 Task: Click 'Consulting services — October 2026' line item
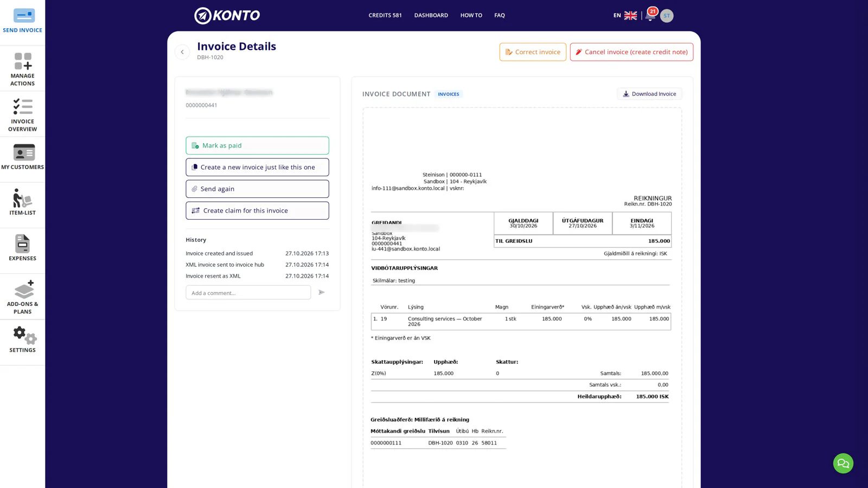(521, 322)
